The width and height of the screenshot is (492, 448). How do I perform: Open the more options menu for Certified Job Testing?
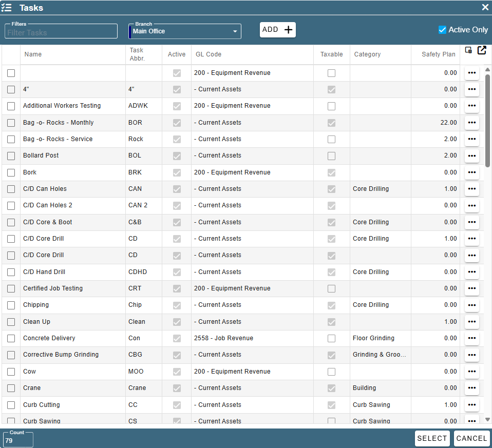click(471, 288)
